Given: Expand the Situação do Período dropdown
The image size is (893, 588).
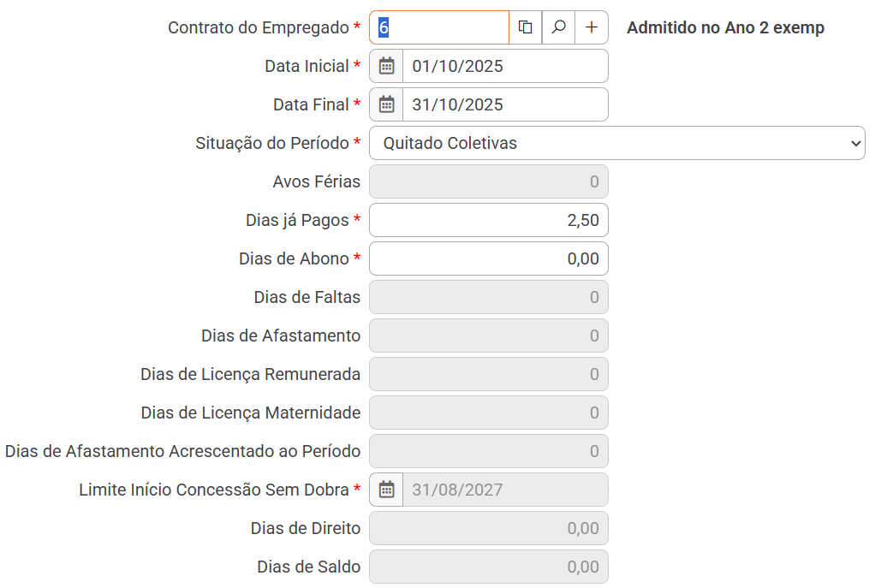Looking at the screenshot, I should (x=616, y=143).
